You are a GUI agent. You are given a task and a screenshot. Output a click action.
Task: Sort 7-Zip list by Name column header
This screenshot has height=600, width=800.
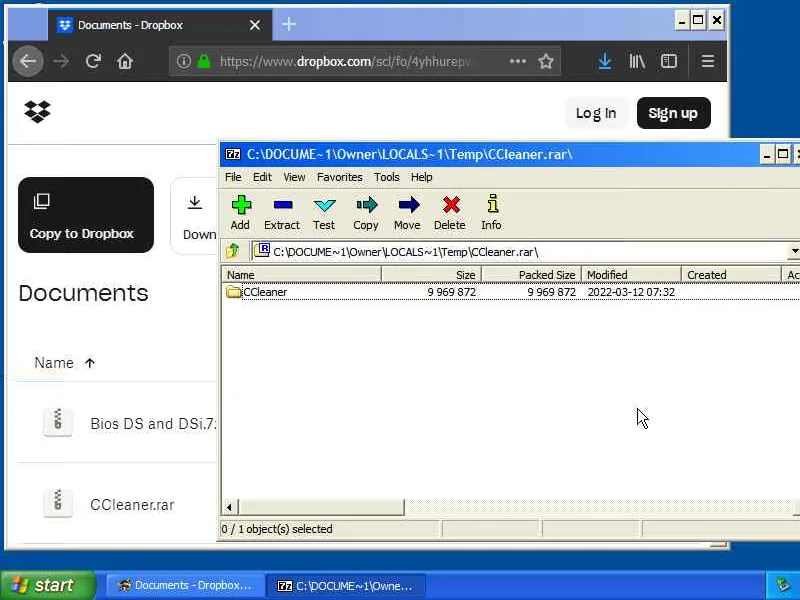tap(302, 274)
